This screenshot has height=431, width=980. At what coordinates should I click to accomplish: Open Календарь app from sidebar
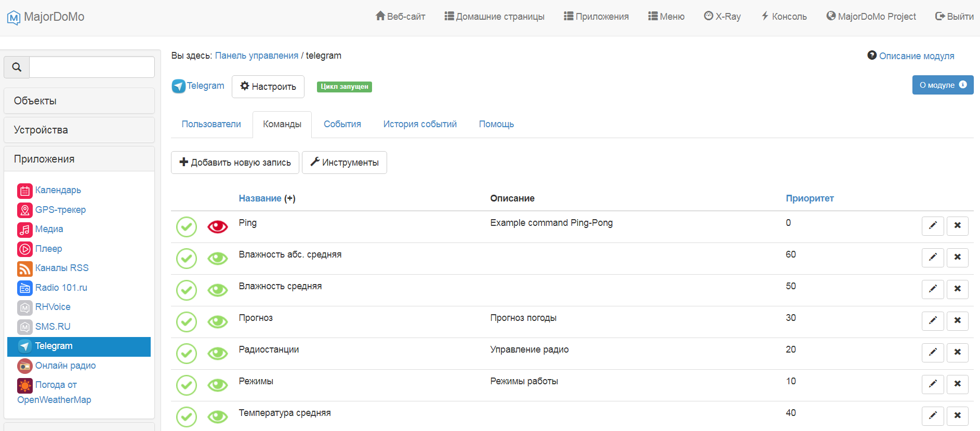tap(49, 190)
